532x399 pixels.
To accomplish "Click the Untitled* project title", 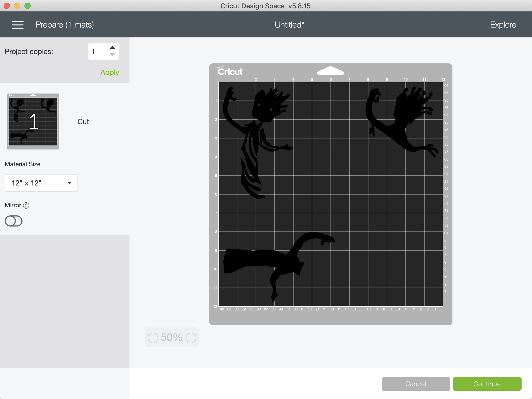I will (x=289, y=25).
